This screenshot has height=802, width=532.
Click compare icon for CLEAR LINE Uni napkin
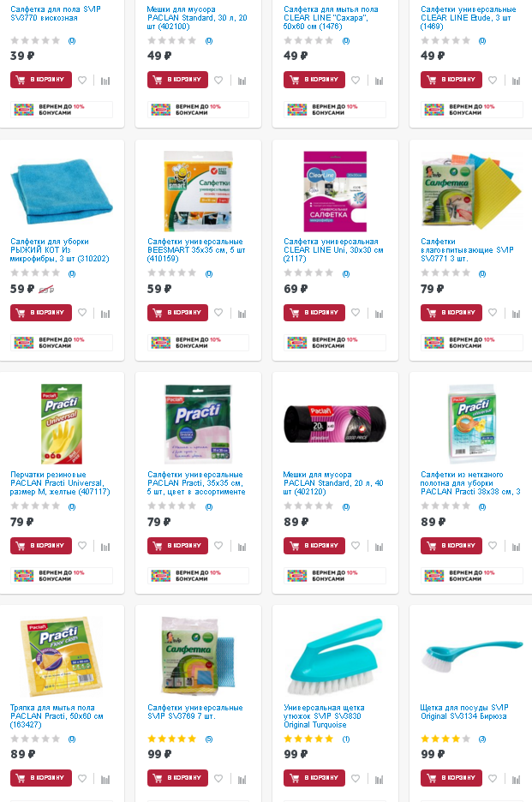point(379,314)
